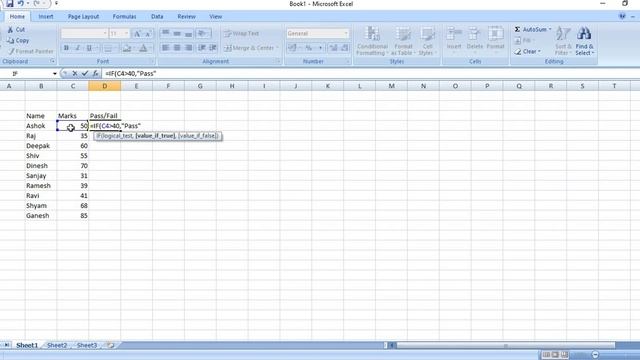Screen dimensions: 640x360
Task: Click the cell Borders button
Action: tap(108, 48)
